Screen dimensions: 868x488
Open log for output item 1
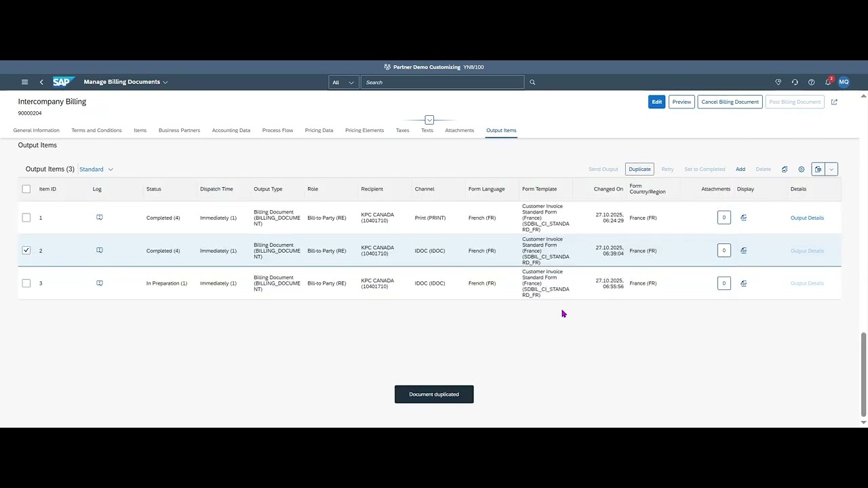[x=100, y=218]
